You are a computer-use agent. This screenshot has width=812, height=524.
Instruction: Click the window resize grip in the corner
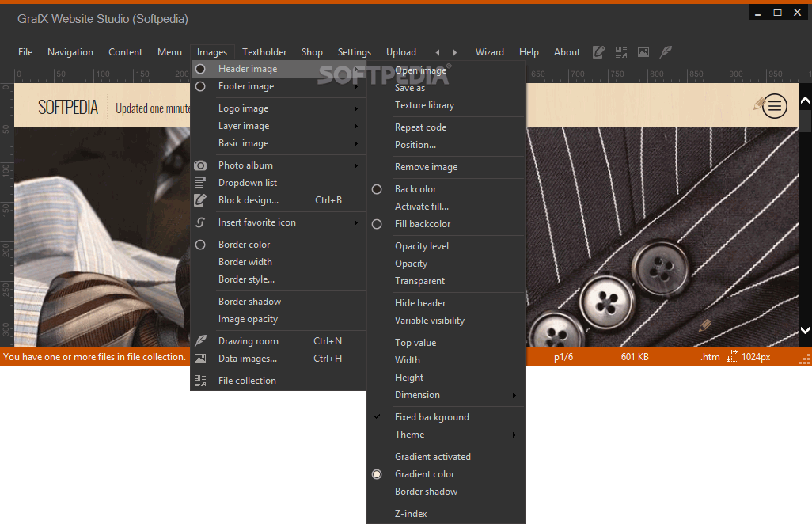click(805, 360)
